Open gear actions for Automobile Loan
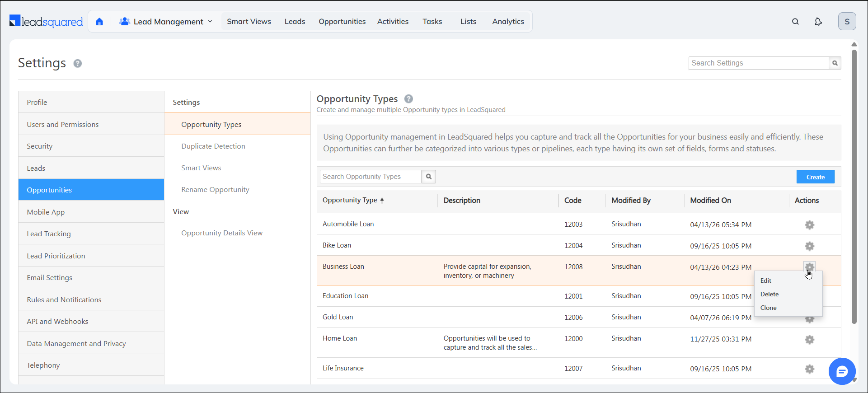868x393 pixels. [809, 225]
